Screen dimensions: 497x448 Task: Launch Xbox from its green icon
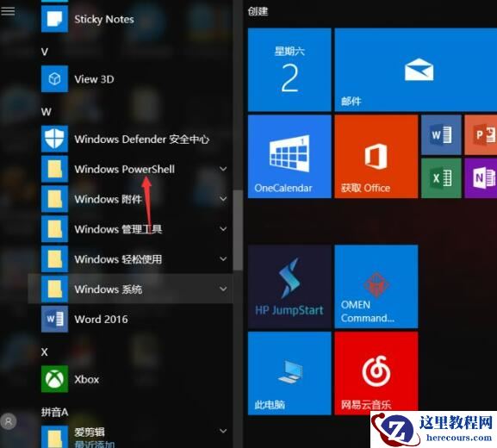coord(54,379)
